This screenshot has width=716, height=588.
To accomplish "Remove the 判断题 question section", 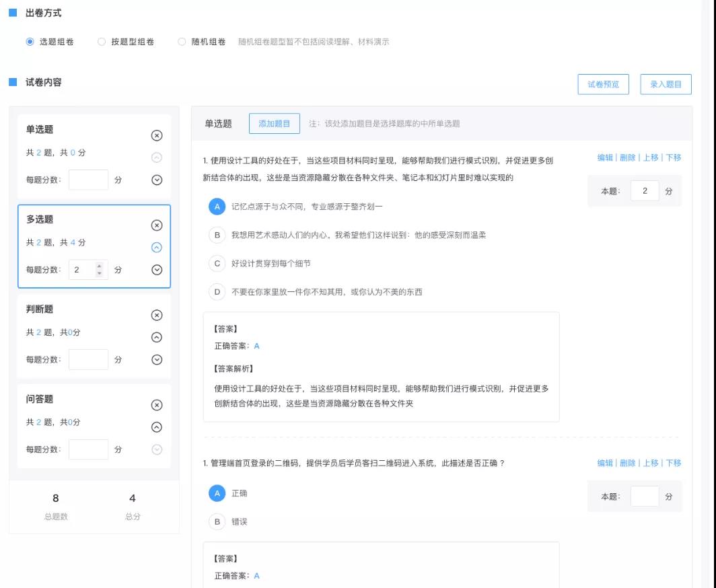I will (156, 314).
